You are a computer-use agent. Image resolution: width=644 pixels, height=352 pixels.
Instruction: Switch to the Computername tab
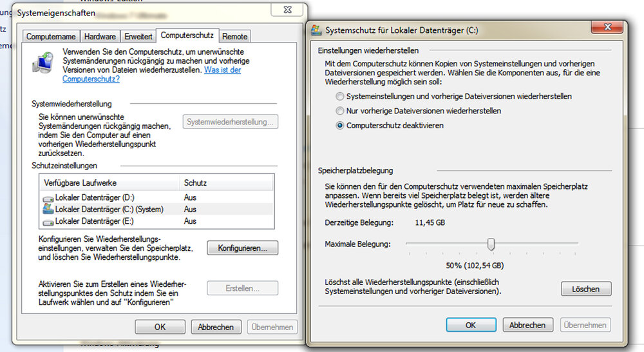coord(51,36)
